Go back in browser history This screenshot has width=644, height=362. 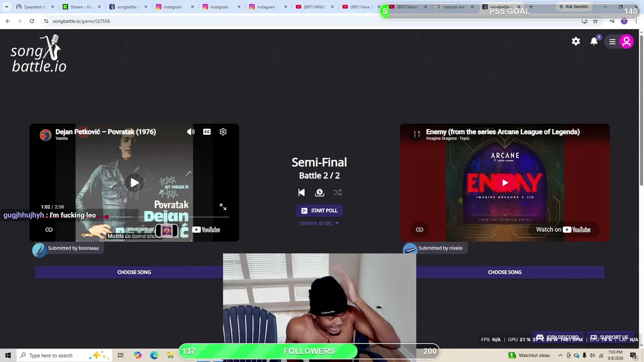tap(8, 21)
